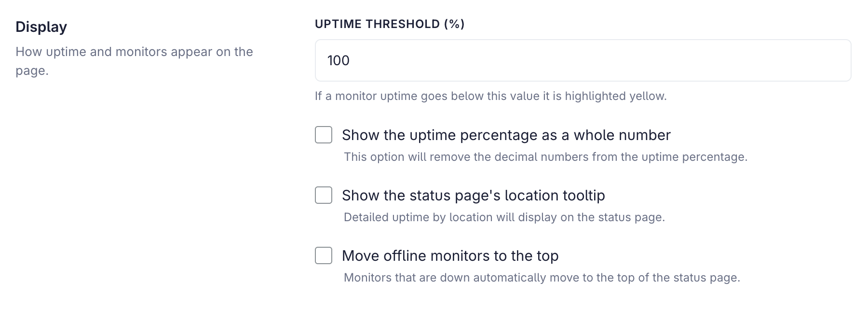Click label 'Show the uptime percentage as a whole number'
The height and width of the screenshot is (311, 868).
click(506, 135)
